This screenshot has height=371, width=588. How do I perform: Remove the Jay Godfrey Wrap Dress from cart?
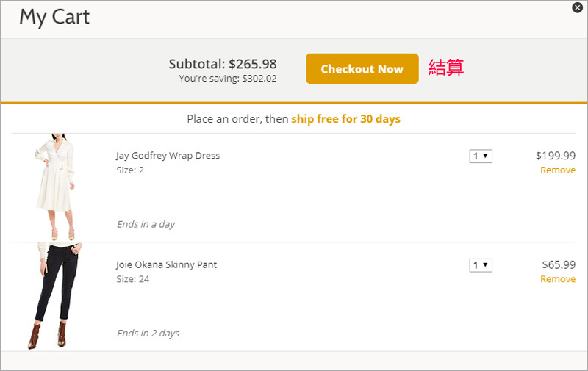(x=558, y=170)
